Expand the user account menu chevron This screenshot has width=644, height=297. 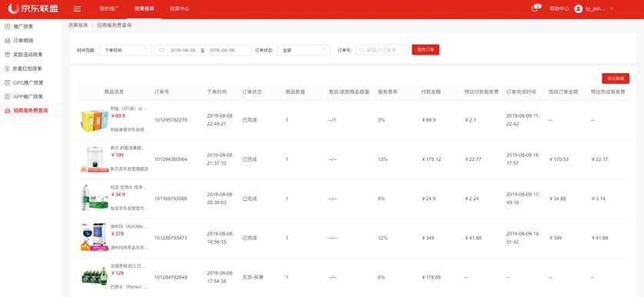pos(612,8)
